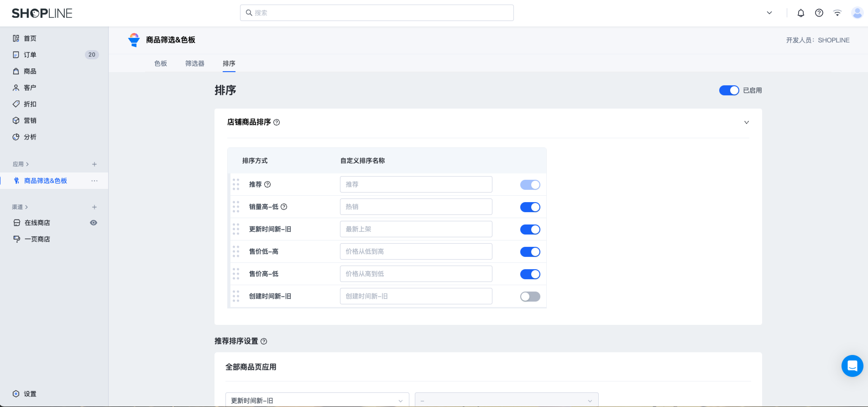
Task: Click the 搜索 search input field
Action: (376, 13)
